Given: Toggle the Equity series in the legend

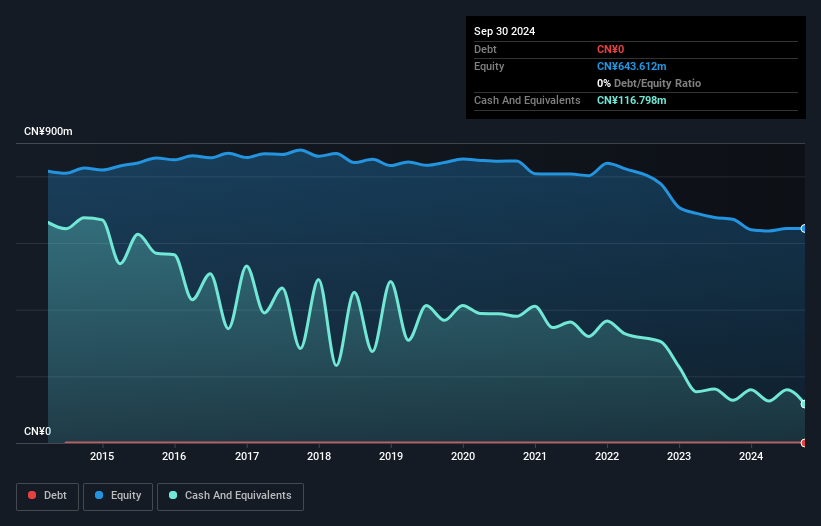Looking at the screenshot, I should point(118,496).
